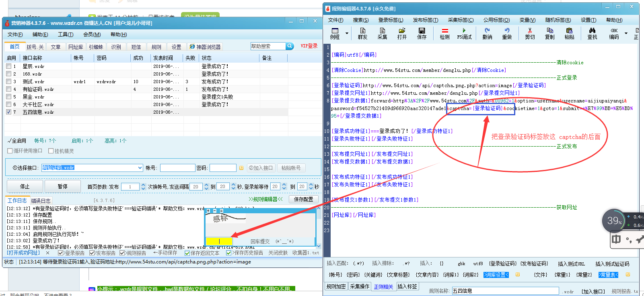This screenshot has height=296, width=644.
Task: Click the 39% memory floating widget
Action: [614, 220]
